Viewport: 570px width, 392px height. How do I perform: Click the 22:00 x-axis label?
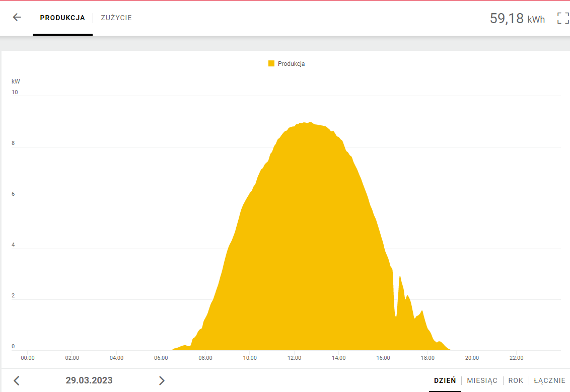[516, 358]
